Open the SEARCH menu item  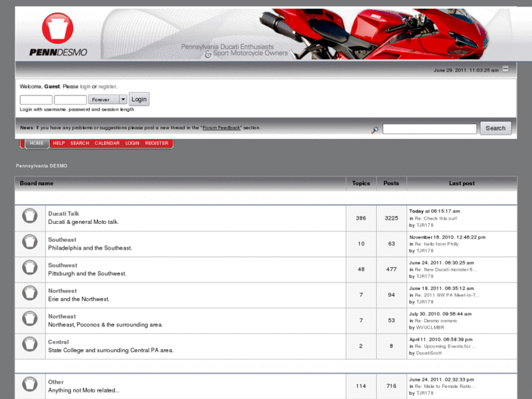80,143
